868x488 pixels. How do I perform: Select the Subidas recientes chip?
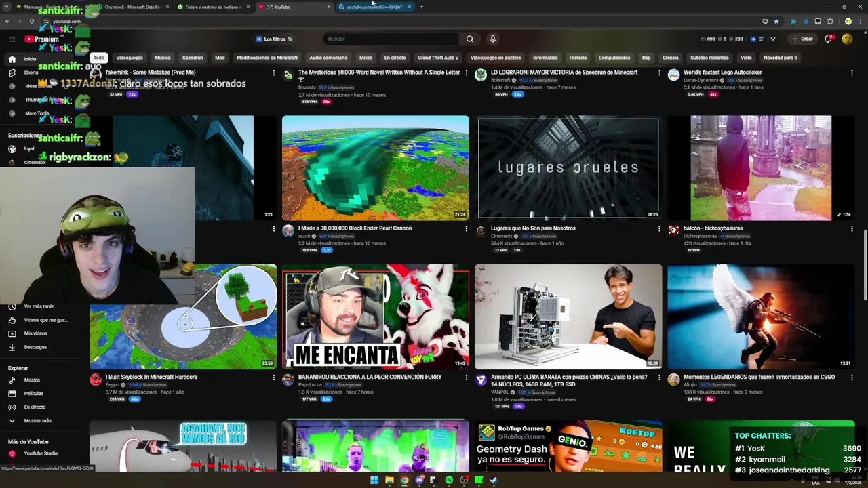pyautogui.click(x=709, y=58)
